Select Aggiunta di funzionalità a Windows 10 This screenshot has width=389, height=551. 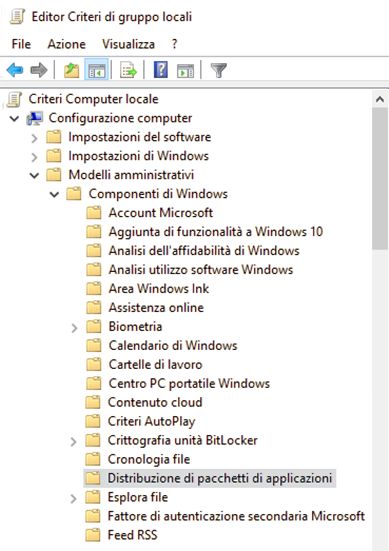point(216,232)
